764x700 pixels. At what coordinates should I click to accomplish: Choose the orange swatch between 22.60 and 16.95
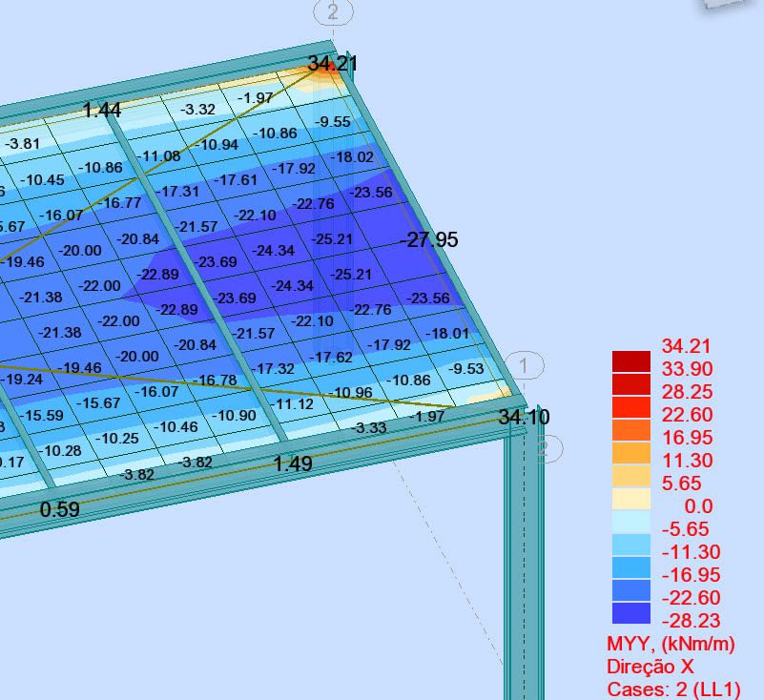pos(631,430)
